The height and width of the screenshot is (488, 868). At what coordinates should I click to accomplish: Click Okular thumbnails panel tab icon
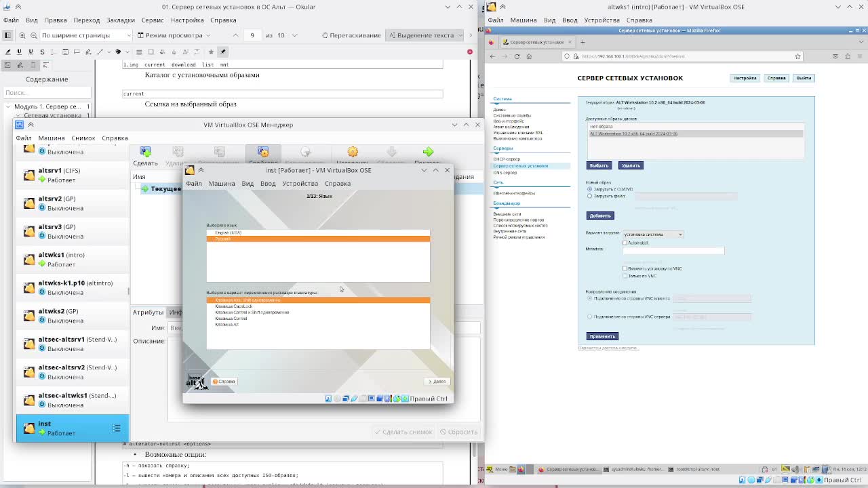pos(7,65)
